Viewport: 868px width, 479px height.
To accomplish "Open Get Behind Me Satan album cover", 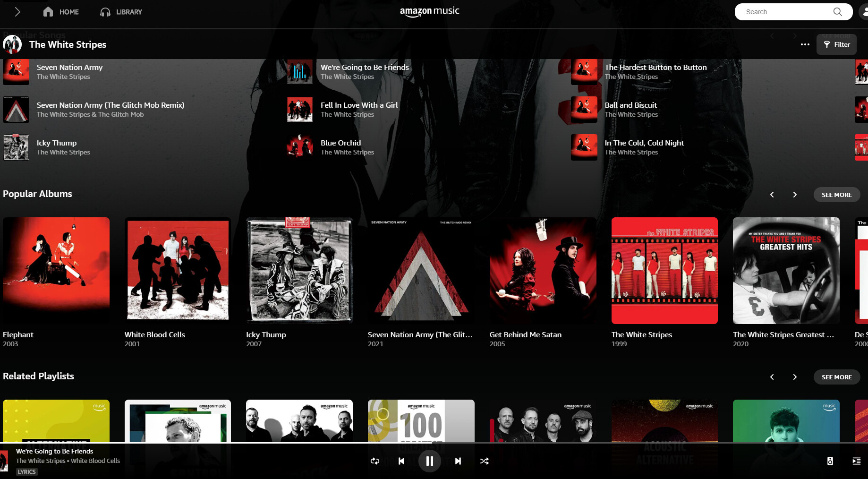I will (x=543, y=271).
